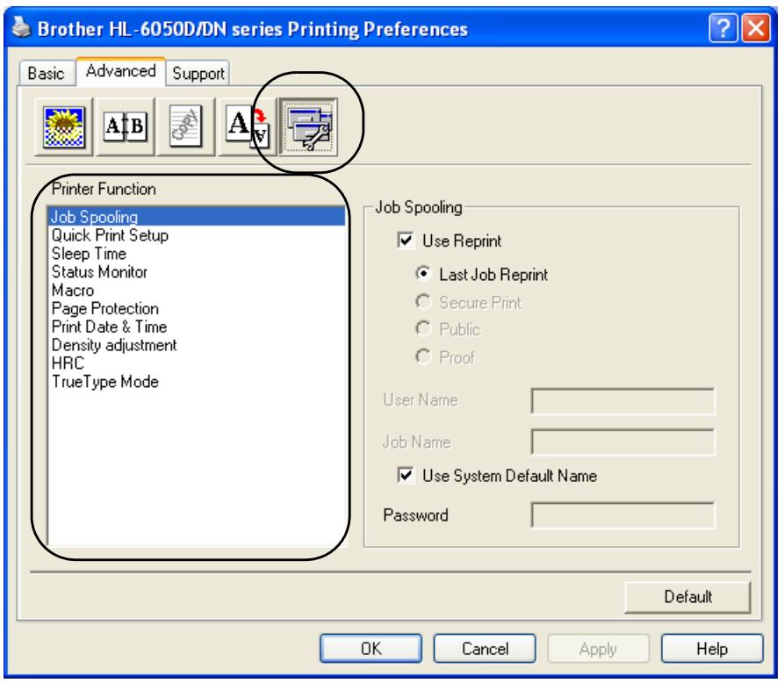Select the Advanced tab
The width and height of the screenshot is (784, 683).
[120, 71]
